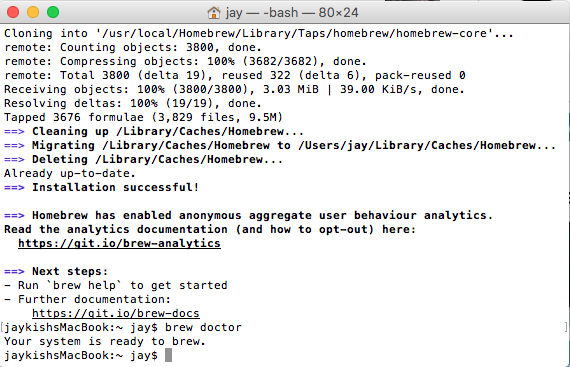570x367 pixels.
Task: Click the 'Tapped 3676 formulae' line
Action: pos(143,117)
